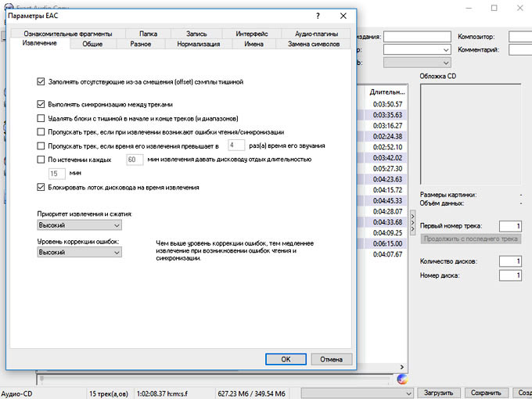The image size is (532, 399).
Task: Close the Параметры EAC dialog
Action: 343,16
